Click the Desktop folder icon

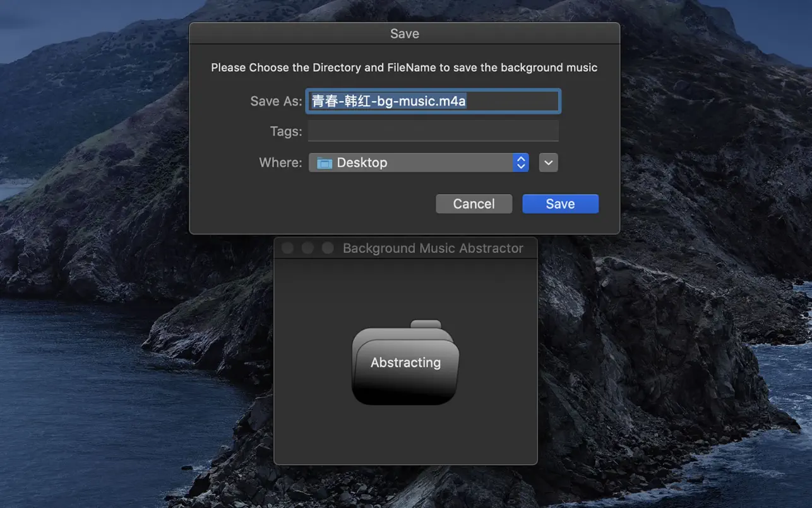325,163
